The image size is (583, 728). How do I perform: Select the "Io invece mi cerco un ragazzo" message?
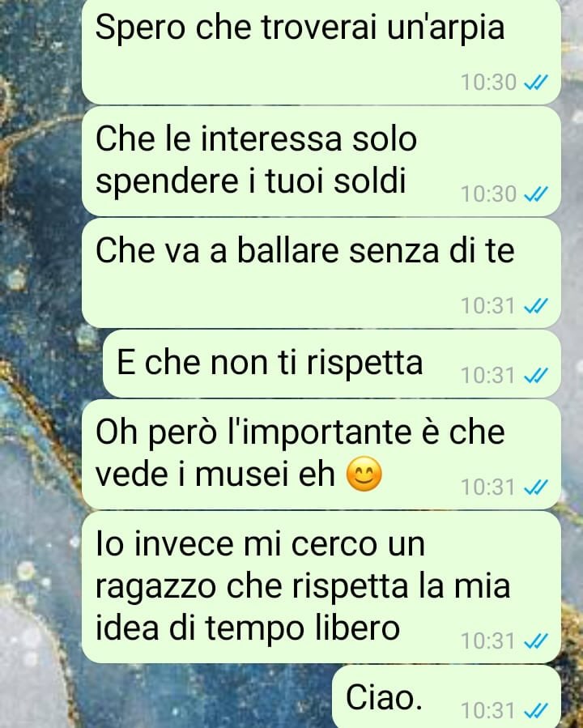[321, 587]
